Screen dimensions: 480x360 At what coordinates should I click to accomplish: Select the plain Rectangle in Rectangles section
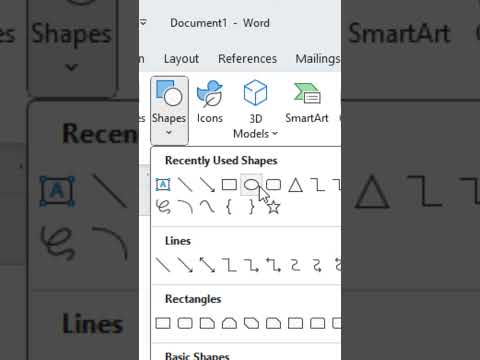163,323
